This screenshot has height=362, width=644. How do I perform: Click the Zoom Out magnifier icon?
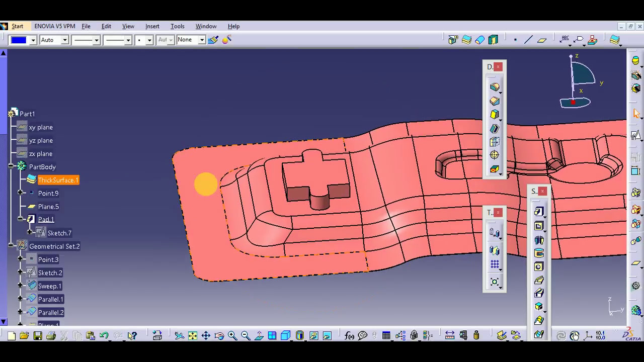(x=246, y=336)
